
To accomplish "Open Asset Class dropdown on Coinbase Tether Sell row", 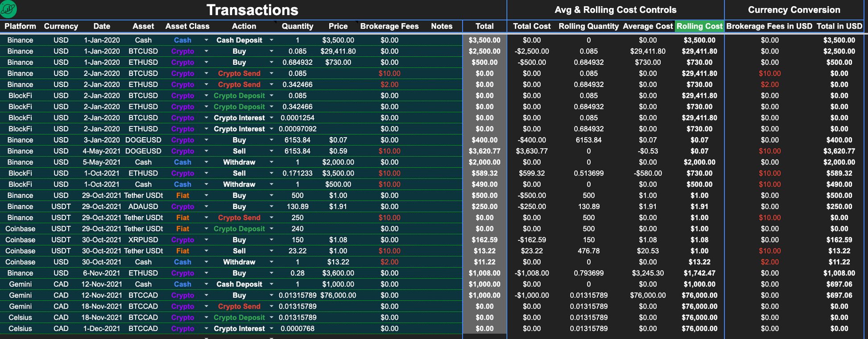I will pos(206,251).
